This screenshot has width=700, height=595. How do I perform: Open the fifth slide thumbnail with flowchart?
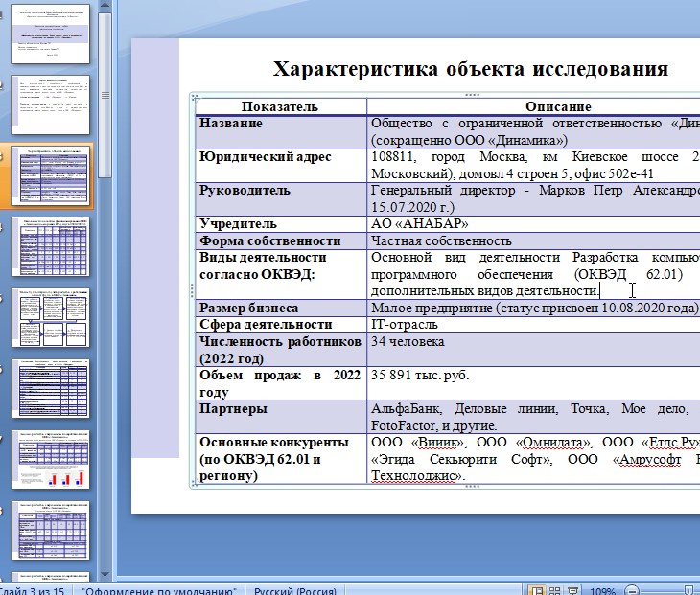(51, 317)
